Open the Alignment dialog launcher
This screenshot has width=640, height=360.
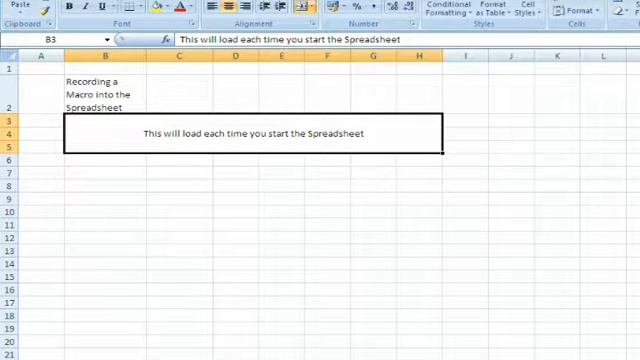(313, 24)
